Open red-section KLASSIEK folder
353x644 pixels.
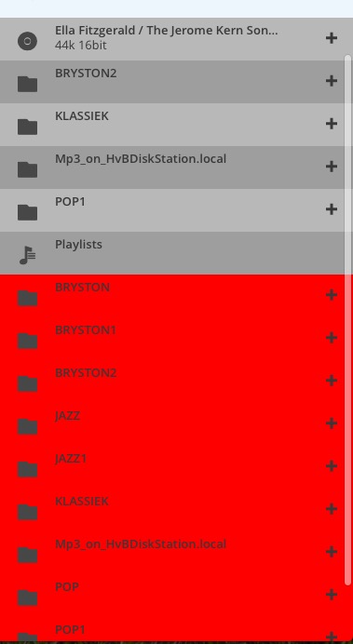click(172, 510)
